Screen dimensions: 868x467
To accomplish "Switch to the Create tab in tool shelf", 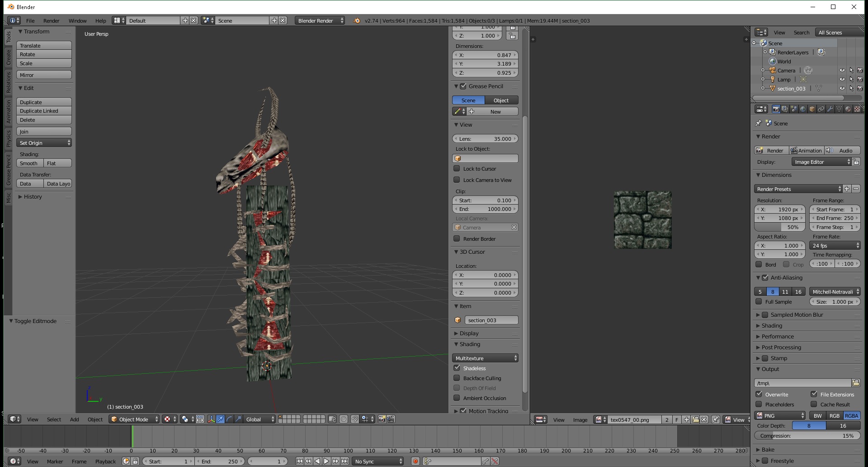I will pyautogui.click(x=8, y=57).
